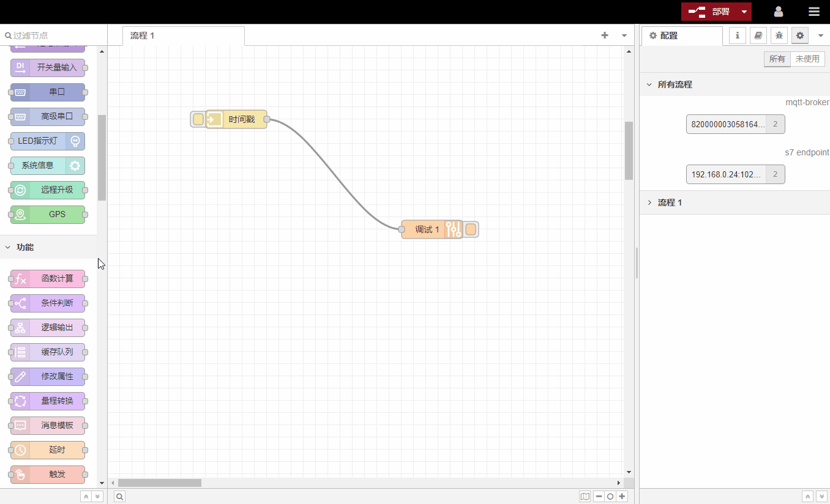
Task: Toggle the 调试 1 debug node output
Action: [471, 229]
